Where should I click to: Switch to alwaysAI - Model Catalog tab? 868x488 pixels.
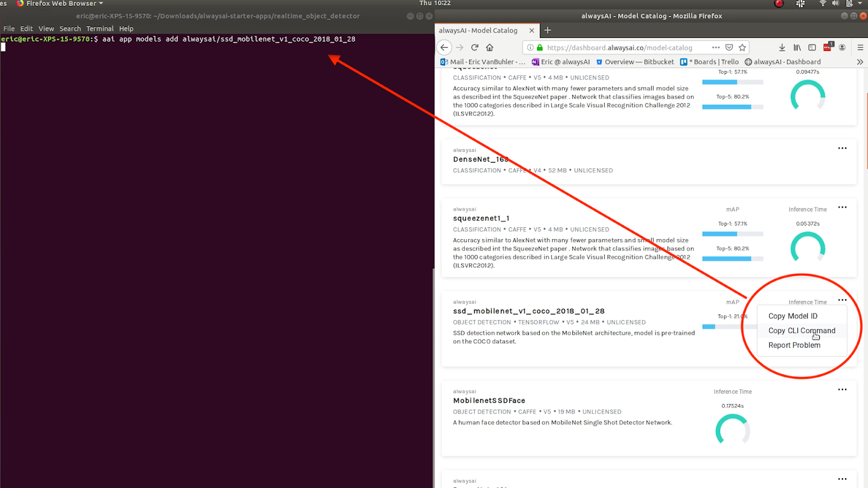[478, 30]
